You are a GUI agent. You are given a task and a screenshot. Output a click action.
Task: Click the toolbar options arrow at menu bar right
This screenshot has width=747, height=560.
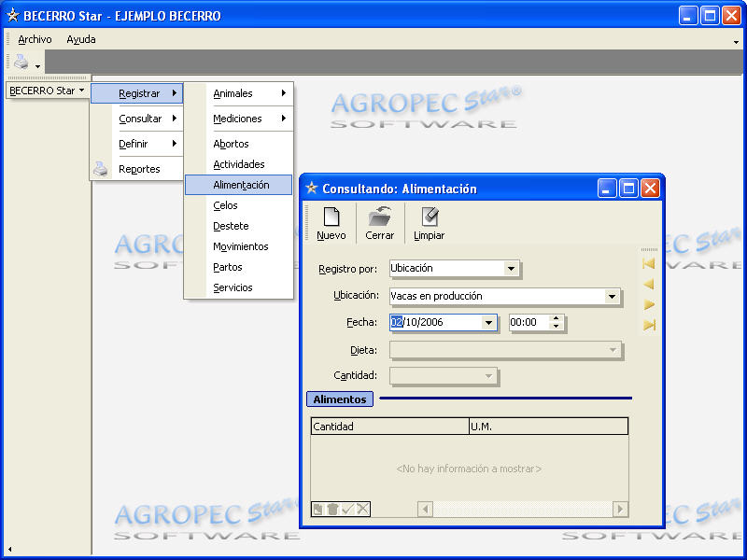(736, 42)
